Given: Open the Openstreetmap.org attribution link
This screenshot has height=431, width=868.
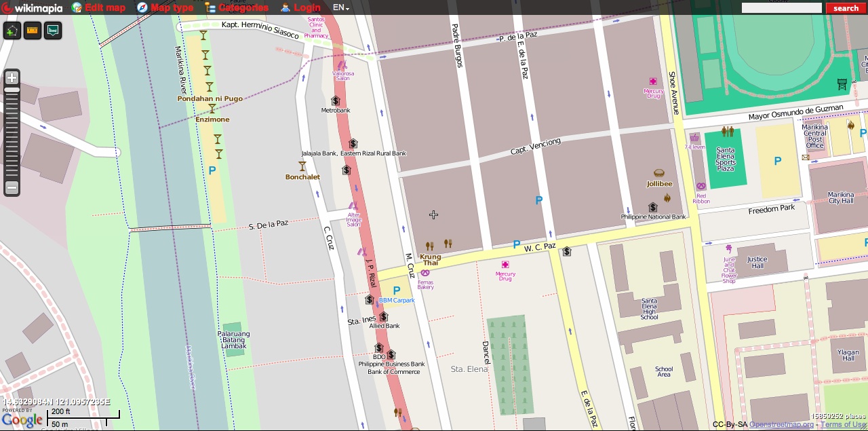Looking at the screenshot, I should [781, 425].
